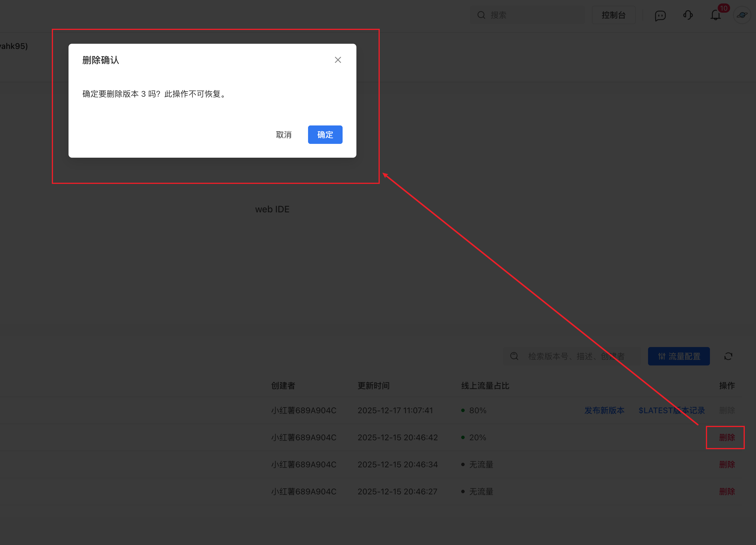
Task: Delete the version updated at 20:46:34
Action: (x=727, y=464)
